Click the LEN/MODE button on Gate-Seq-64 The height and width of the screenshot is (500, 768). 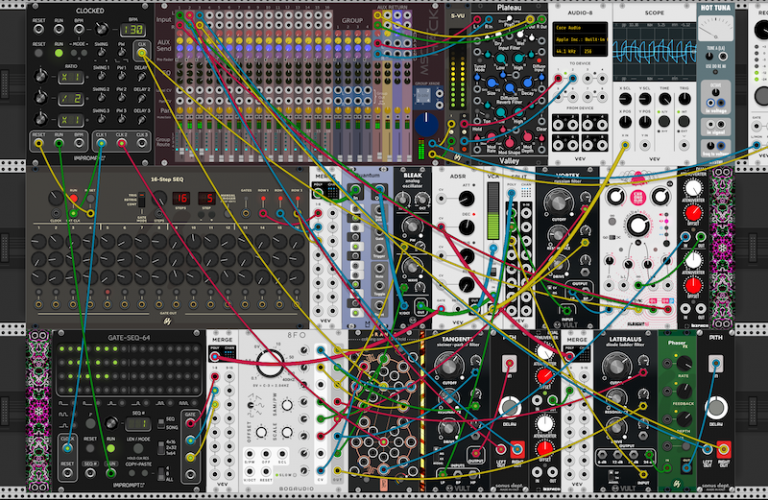[x=139, y=448]
